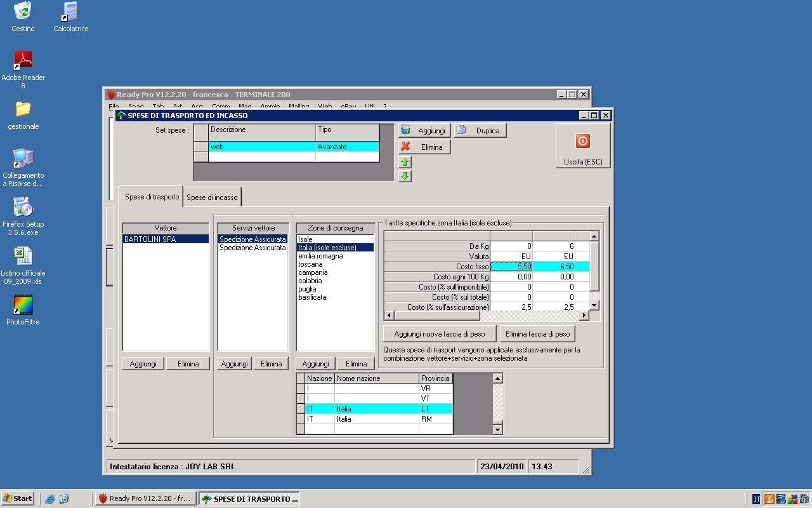Click the green up arrow icon

[405, 163]
